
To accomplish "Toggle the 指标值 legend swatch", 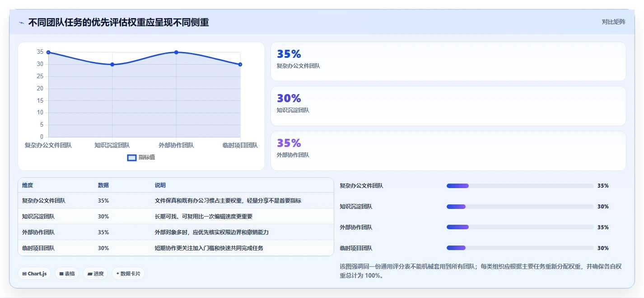I will tap(132, 157).
